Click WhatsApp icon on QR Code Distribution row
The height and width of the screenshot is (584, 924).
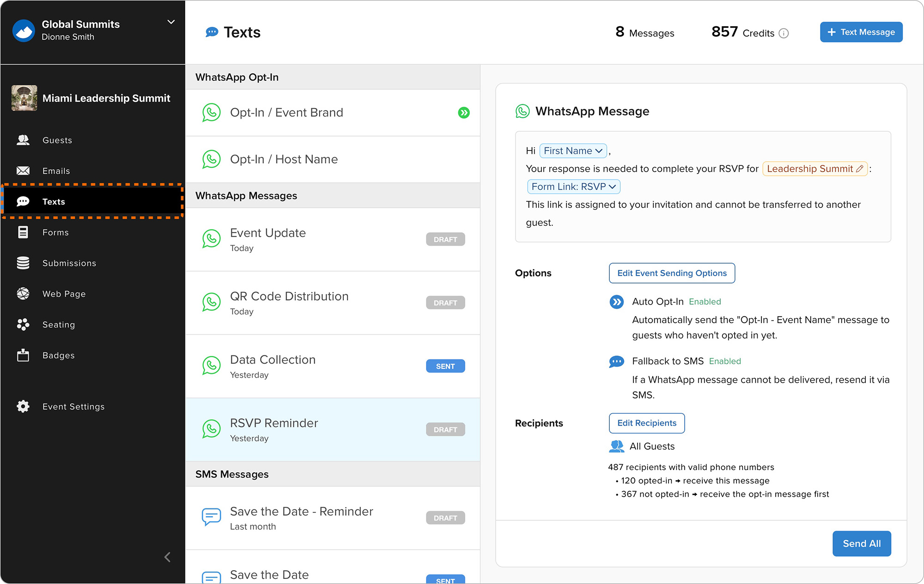coord(212,302)
